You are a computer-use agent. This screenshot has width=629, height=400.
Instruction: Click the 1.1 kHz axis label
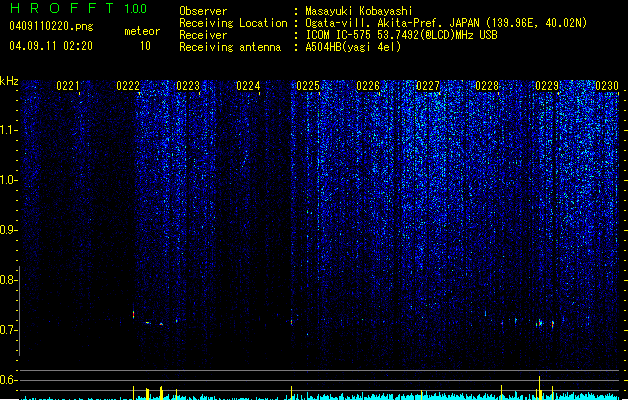[8, 130]
